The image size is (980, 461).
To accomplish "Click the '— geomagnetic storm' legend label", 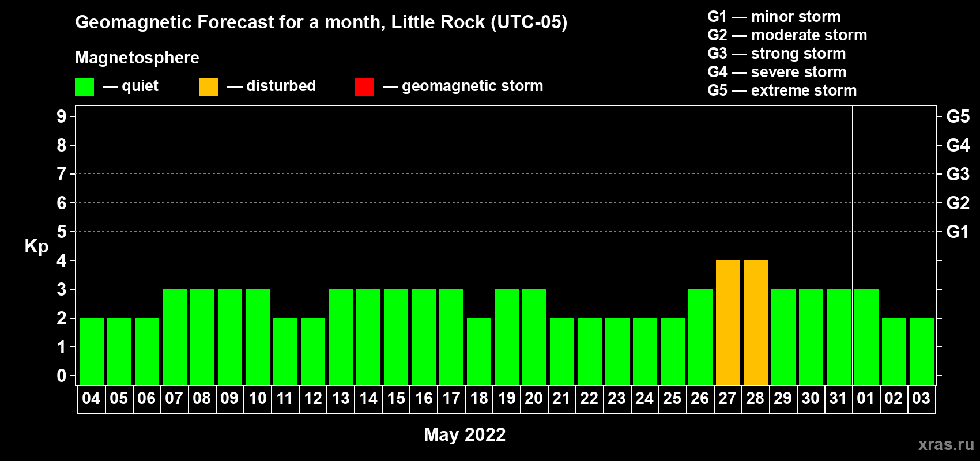I will tap(463, 86).
